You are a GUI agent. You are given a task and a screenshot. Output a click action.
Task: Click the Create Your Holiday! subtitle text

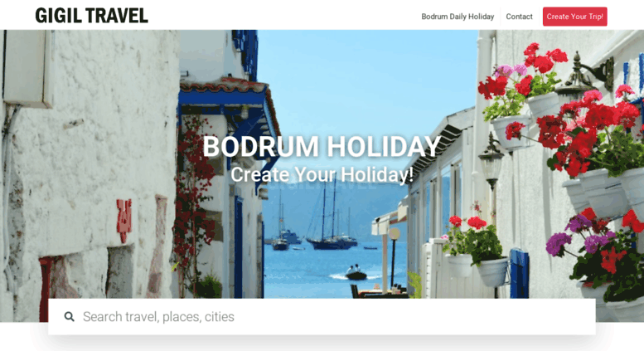322,175
